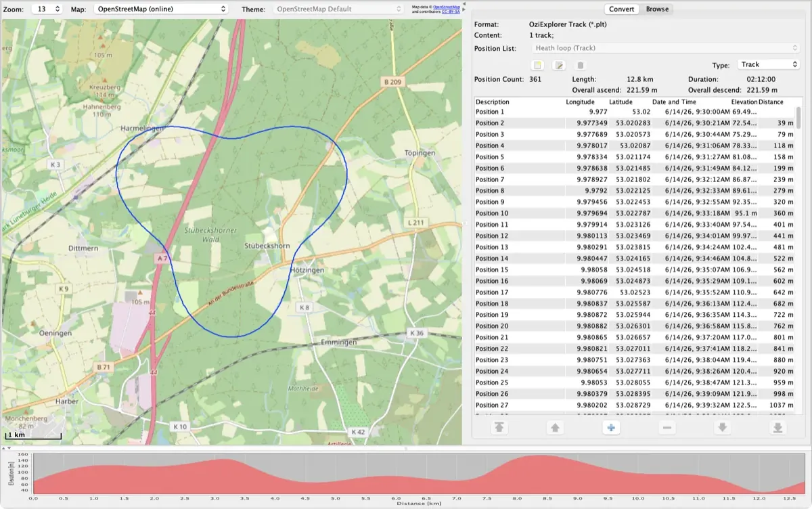The height and width of the screenshot is (509, 812).
Task: Select the Position 13 row
Action: point(634,247)
